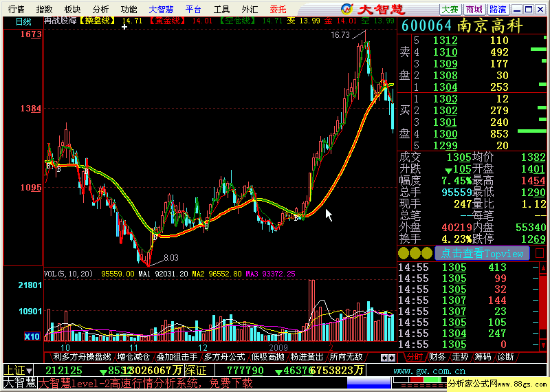Image resolution: width=550 pixels, height=392 pixels.
Task: Open the 委托 trading menu
Action: tap(278, 10)
